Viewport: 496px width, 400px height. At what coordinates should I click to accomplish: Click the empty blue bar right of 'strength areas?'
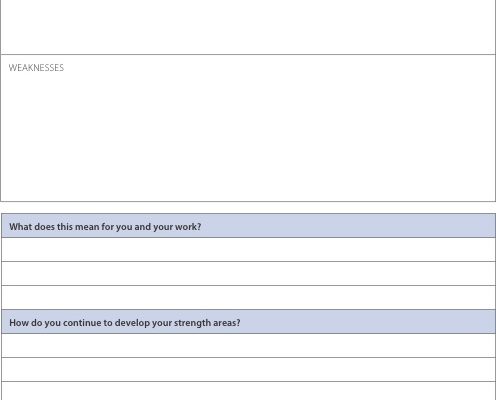pyautogui.click(x=368, y=322)
